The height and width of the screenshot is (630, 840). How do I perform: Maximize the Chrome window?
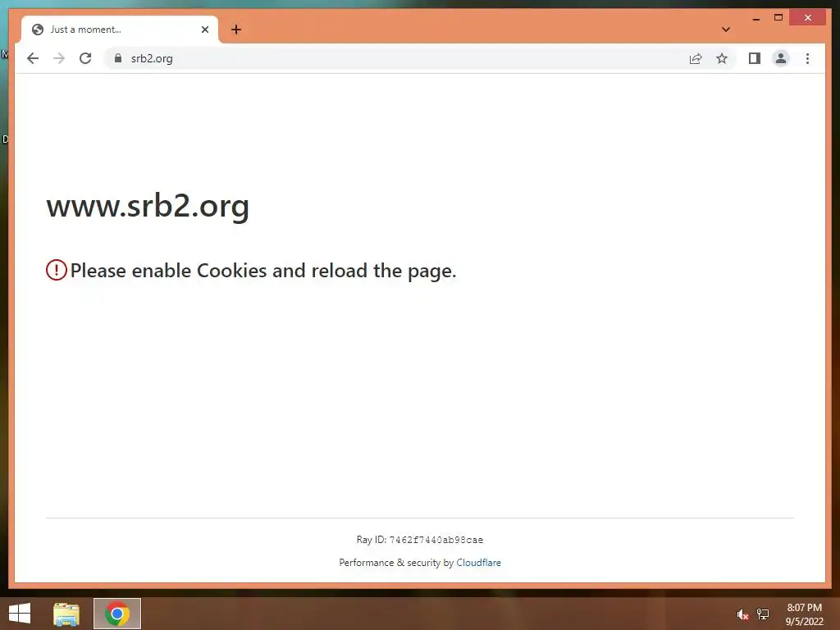778,18
